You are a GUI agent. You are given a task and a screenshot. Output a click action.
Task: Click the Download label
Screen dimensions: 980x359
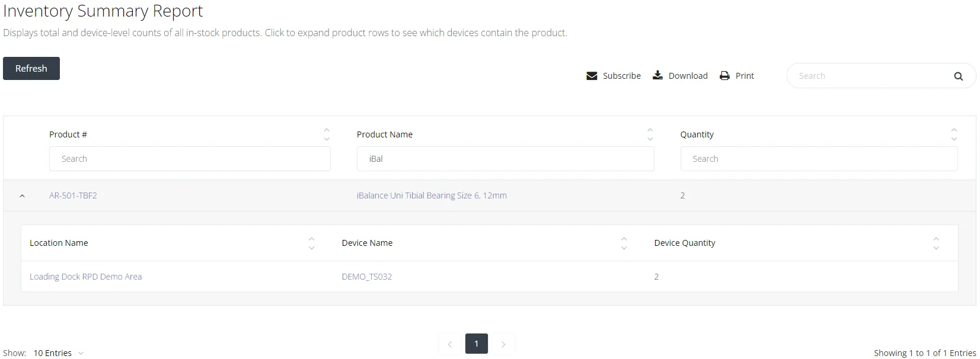click(x=688, y=76)
